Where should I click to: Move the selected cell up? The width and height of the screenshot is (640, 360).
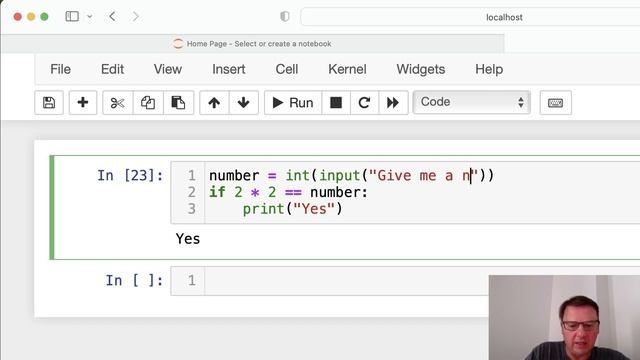pyautogui.click(x=214, y=102)
